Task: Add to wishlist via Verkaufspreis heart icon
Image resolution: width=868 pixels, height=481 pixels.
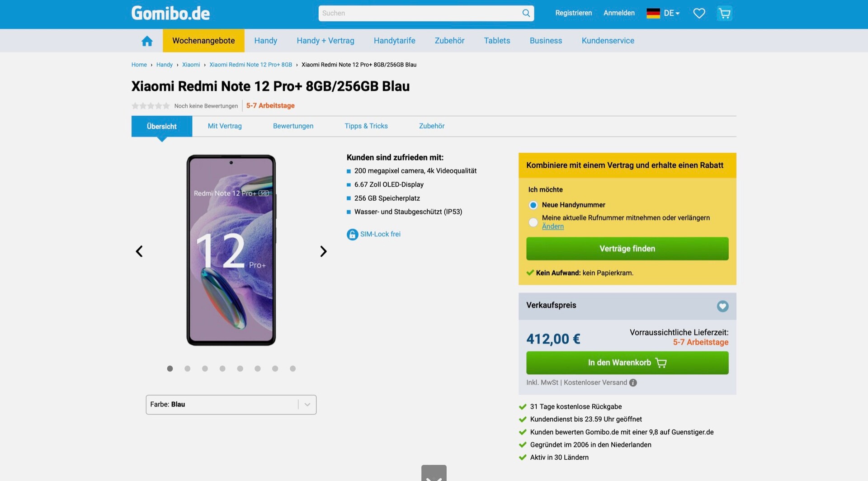Action: tap(722, 306)
